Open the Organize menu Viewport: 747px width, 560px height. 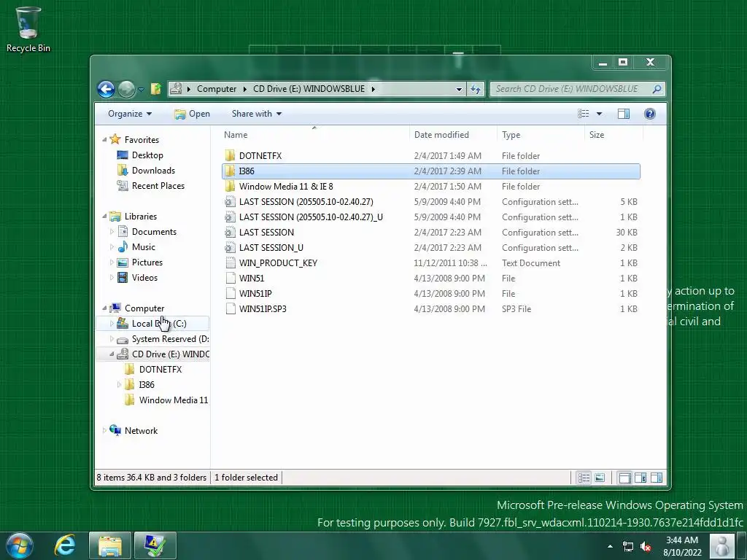(x=130, y=114)
